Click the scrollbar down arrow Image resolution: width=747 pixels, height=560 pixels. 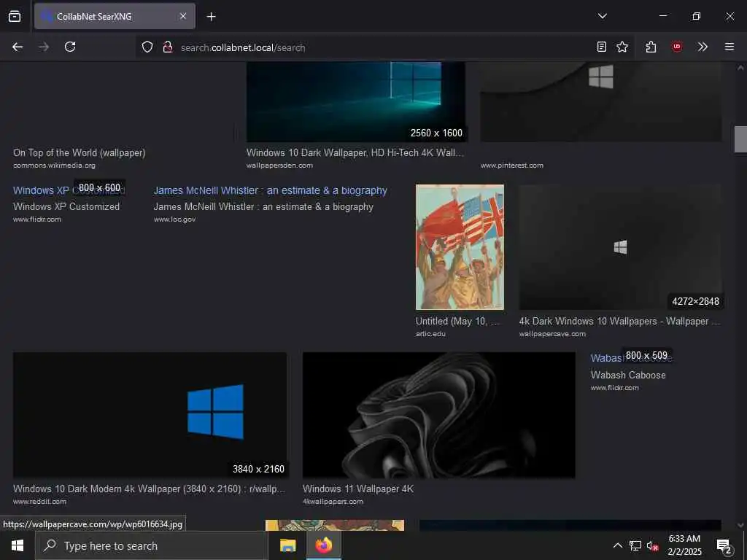[x=740, y=525]
